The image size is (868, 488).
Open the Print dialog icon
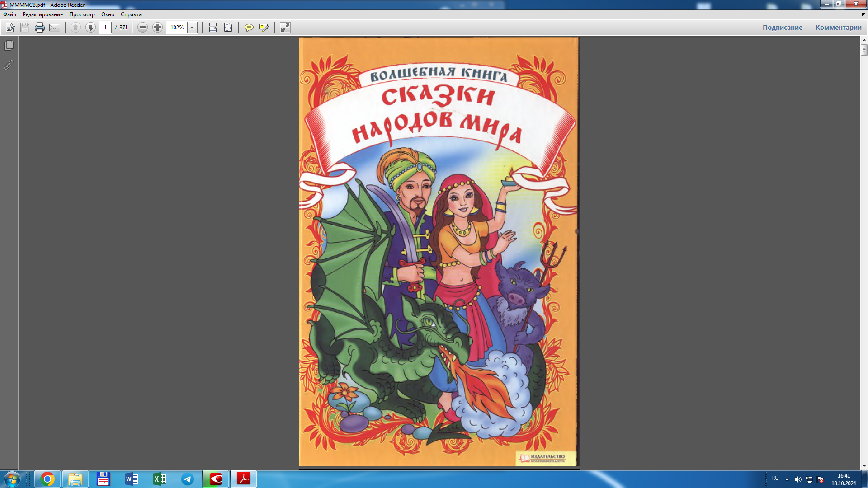[40, 28]
